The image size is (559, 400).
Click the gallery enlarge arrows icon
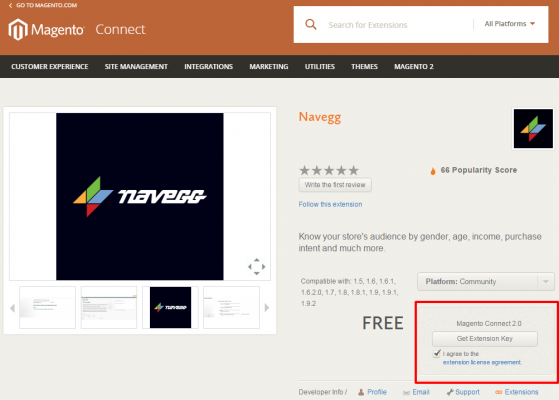256,267
